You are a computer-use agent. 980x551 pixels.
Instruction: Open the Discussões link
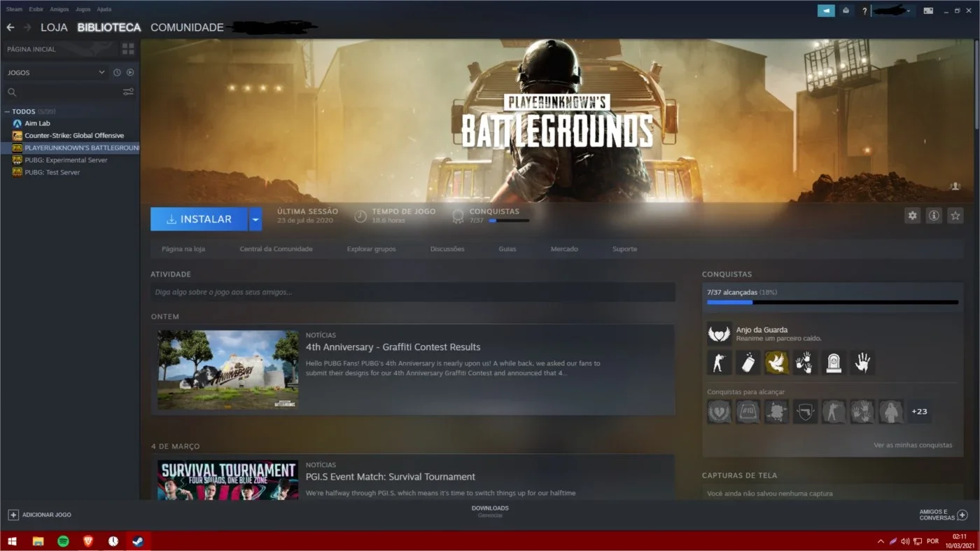tap(447, 249)
